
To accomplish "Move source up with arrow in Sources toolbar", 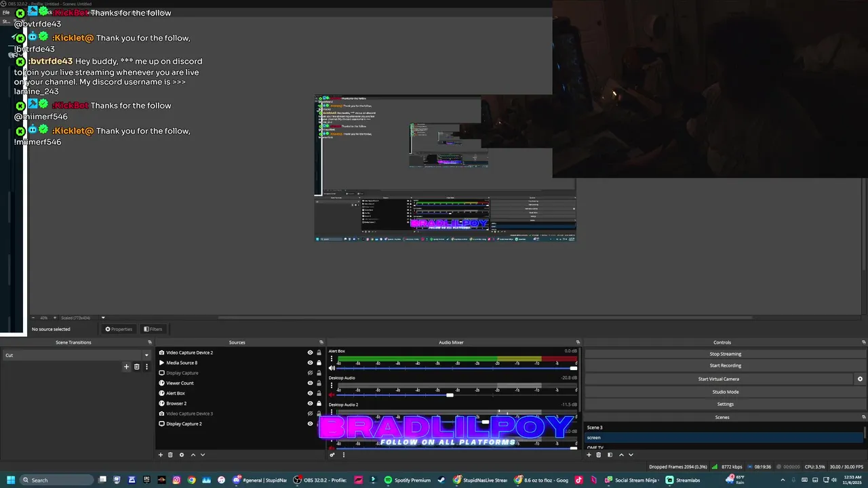I will [193, 455].
